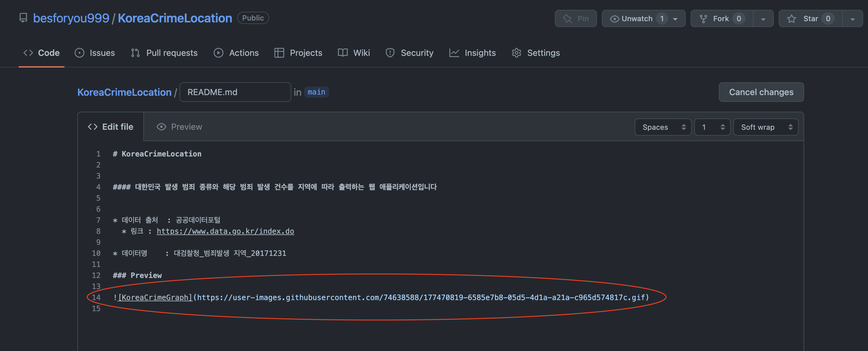The height and width of the screenshot is (351, 868).
Task: Click the brackets icon on Edit file tab
Action: pos(93,127)
